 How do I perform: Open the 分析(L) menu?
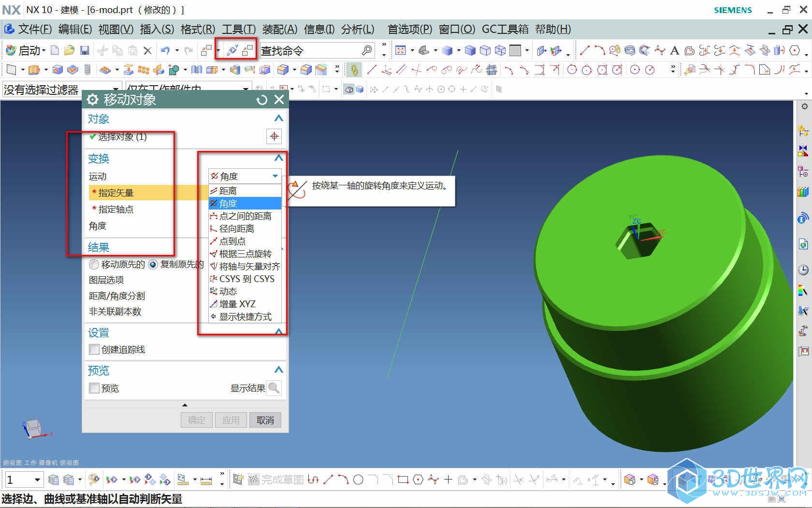tap(358, 30)
